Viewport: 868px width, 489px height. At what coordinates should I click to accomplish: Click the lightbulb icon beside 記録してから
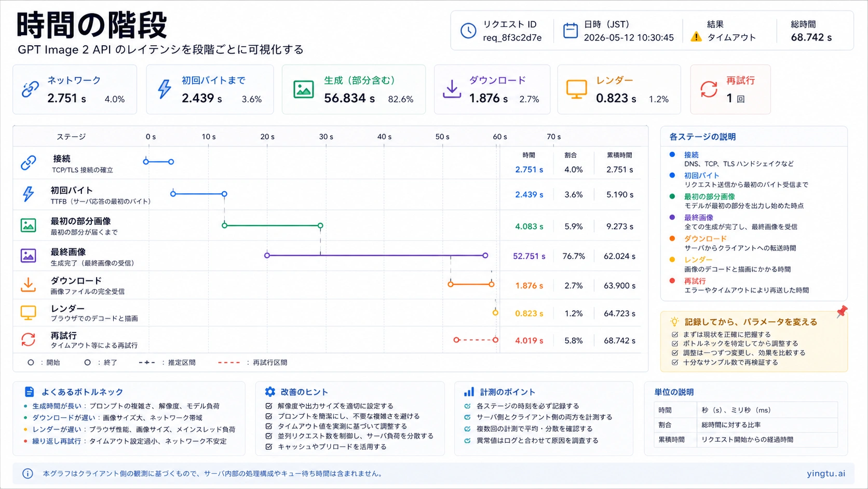coord(674,322)
